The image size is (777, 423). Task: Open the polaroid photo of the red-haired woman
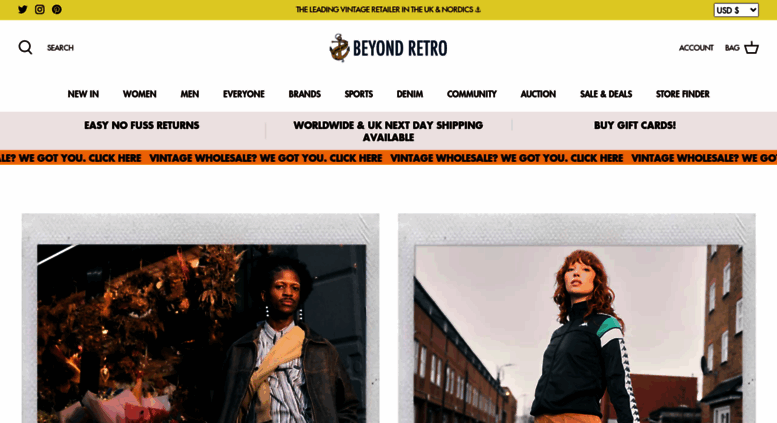click(577, 318)
